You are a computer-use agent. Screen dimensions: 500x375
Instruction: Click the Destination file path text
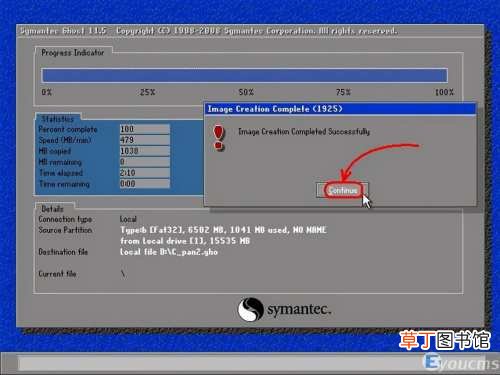169,252
